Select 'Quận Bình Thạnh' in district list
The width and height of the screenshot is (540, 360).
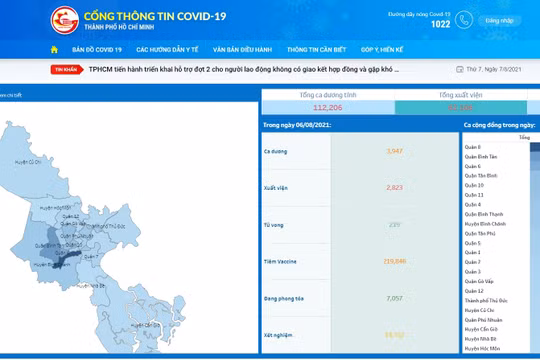484,214
